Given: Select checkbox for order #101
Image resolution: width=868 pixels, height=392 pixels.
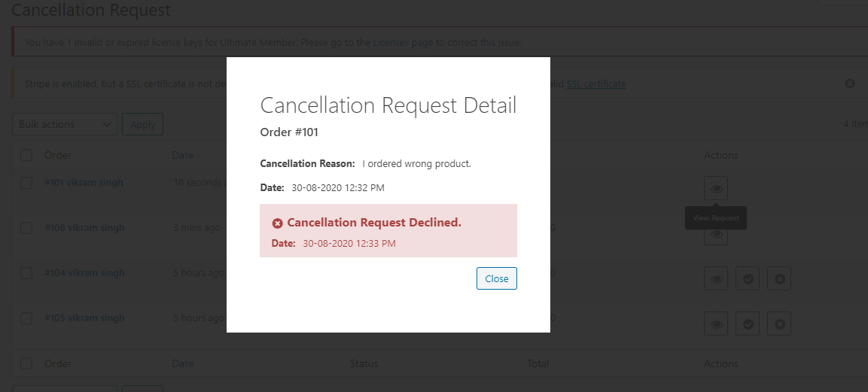Looking at the screenshot, I should 26,182.
